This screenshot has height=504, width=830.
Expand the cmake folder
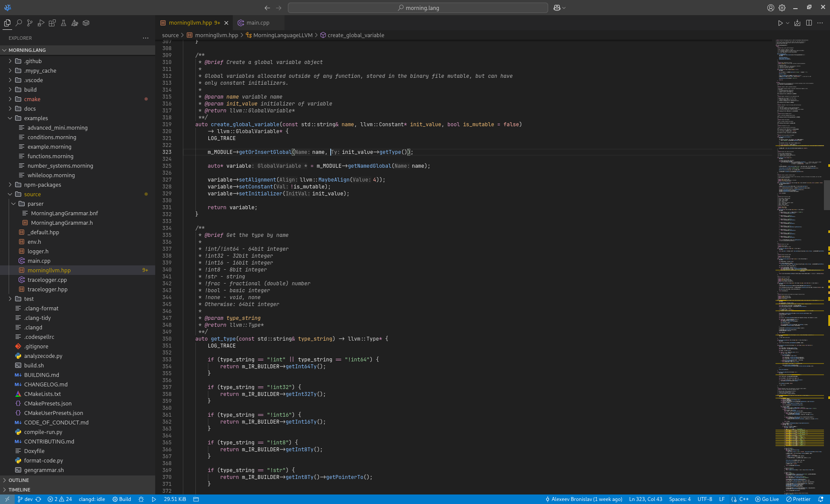(32, 99)
